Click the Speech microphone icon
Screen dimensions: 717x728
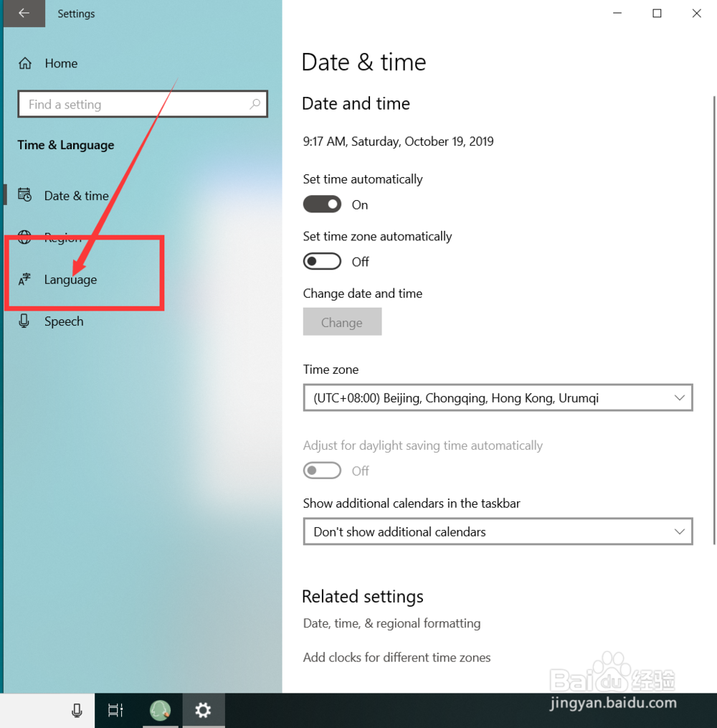tap(24, 321)
